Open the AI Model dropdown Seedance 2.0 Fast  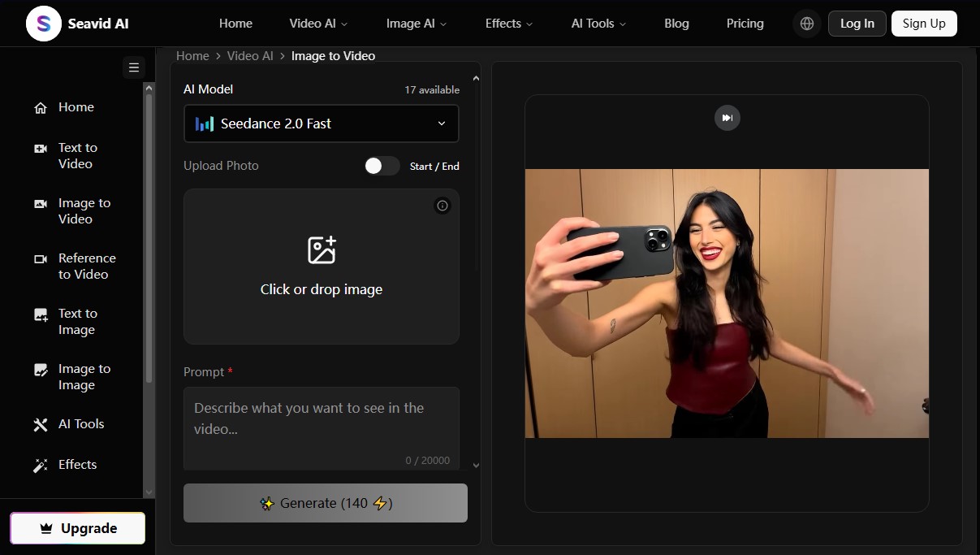tap(322, 124)
